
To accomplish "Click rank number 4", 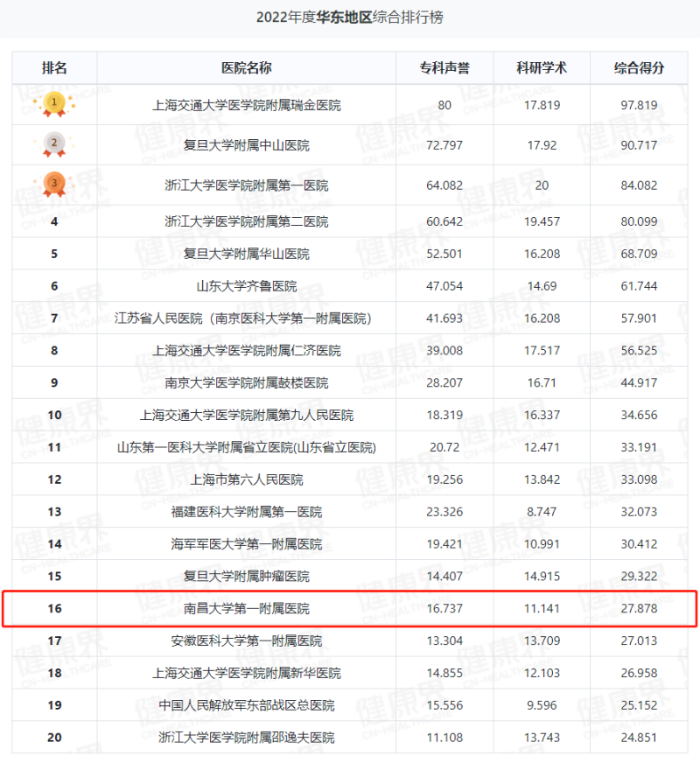I will (54, 221).
